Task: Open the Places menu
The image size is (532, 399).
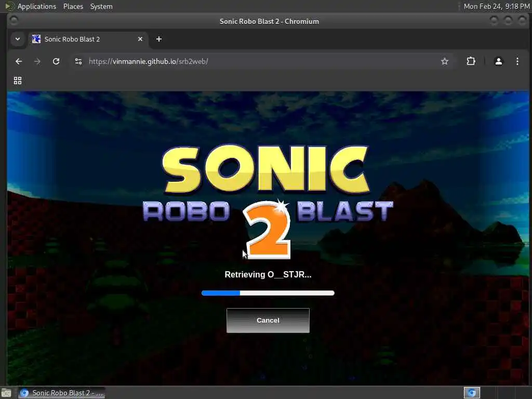Action: (73, 6)
